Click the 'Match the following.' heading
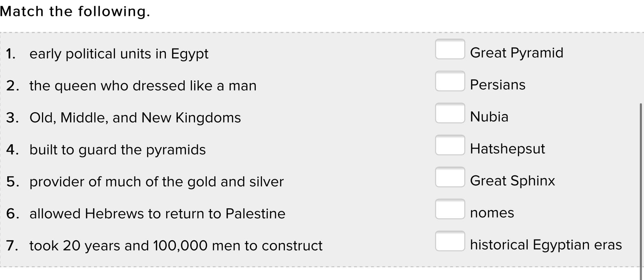 (75, 11)
